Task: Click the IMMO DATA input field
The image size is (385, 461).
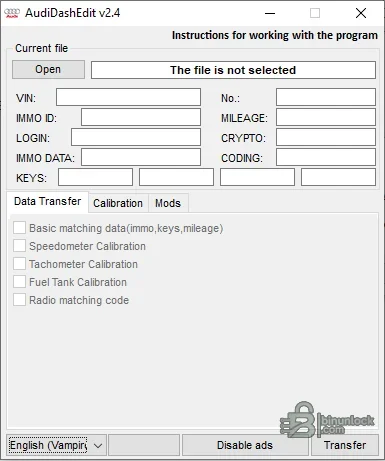Action: coord(141,157)
